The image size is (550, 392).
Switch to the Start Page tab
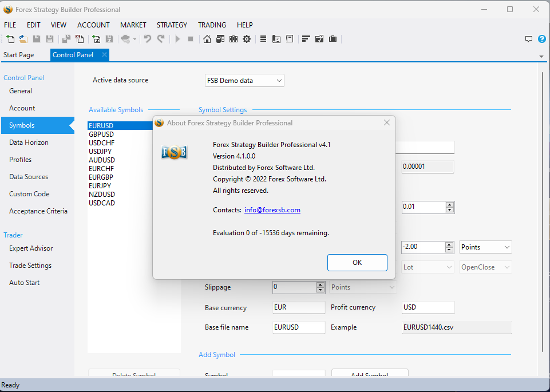pyautogui.click(x=19, y=55)
